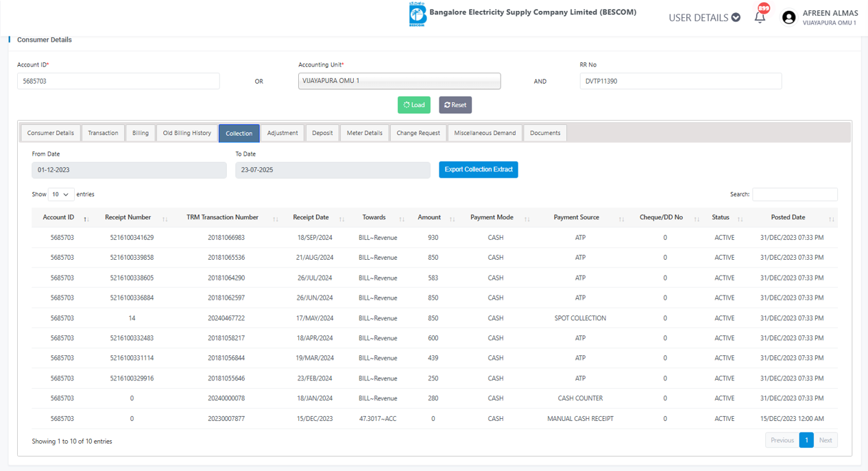Expand the USER DETAILS dropdown
The image size is (868, 471).
[704, 18]
